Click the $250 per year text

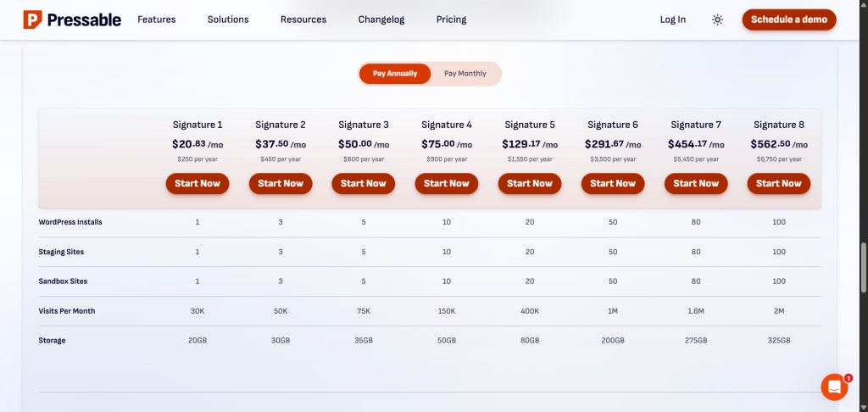click(x=198, y=159)
